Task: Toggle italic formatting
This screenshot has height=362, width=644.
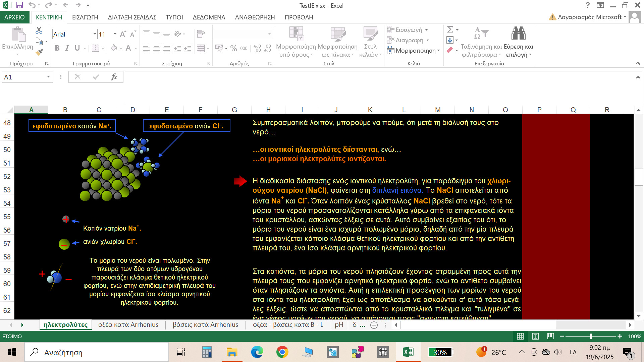Action: 67,48
